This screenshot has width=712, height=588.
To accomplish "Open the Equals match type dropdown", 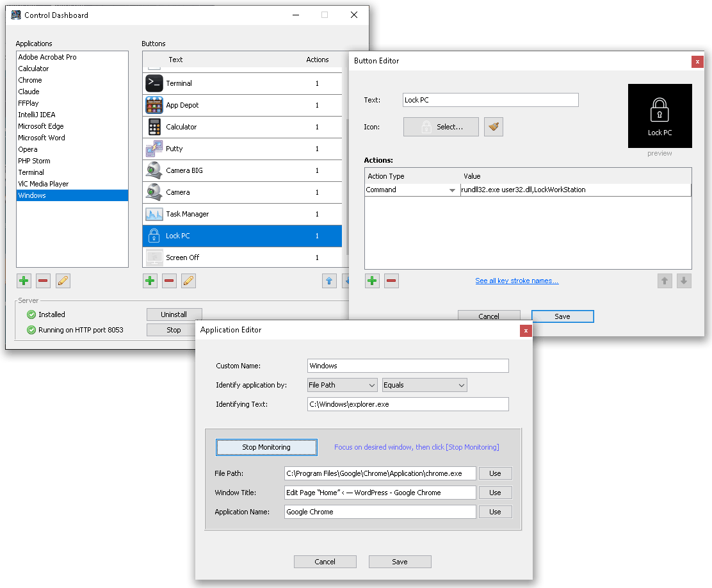I will 425,385.
